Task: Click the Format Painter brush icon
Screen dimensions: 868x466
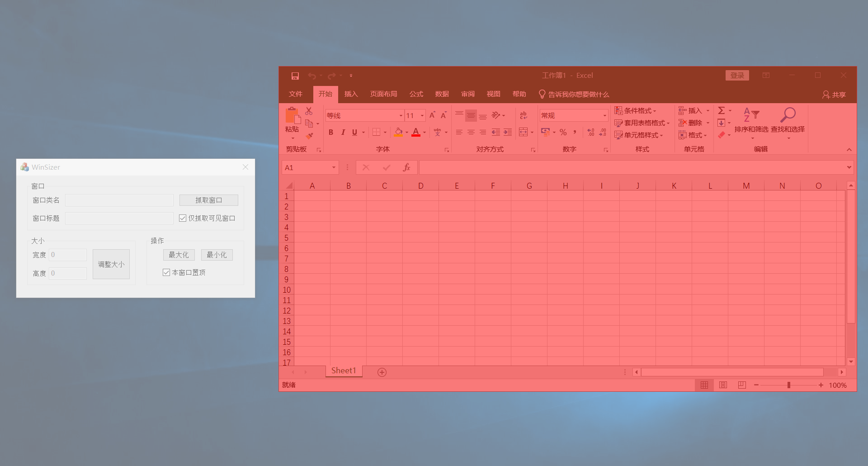Action: coord(309,136)
